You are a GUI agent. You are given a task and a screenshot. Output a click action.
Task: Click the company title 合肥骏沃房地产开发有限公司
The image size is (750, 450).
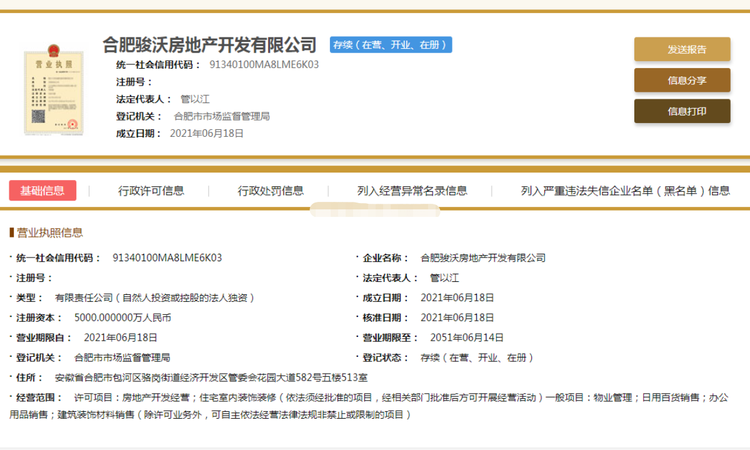click(210, 45)
